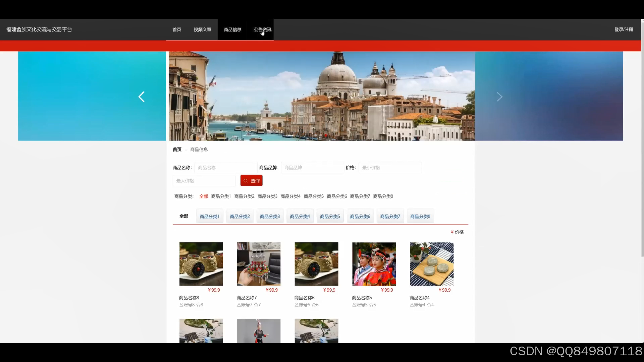
Task: Open 商品名称7 product thumbnail
Action: tap(259, 264)
